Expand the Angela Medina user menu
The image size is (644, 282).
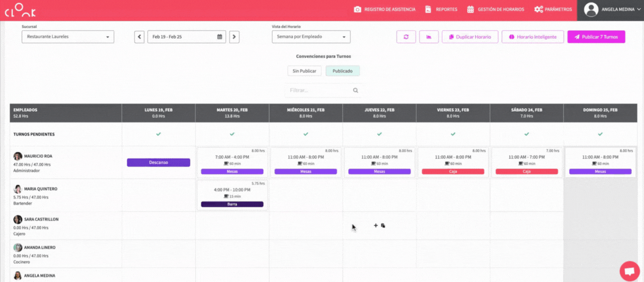pyautogui.click(x=610, y=10)
